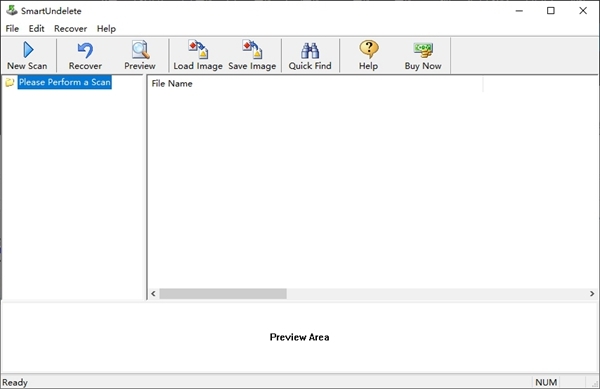
Task: Click the File Name column header
Action: [315, 83]
